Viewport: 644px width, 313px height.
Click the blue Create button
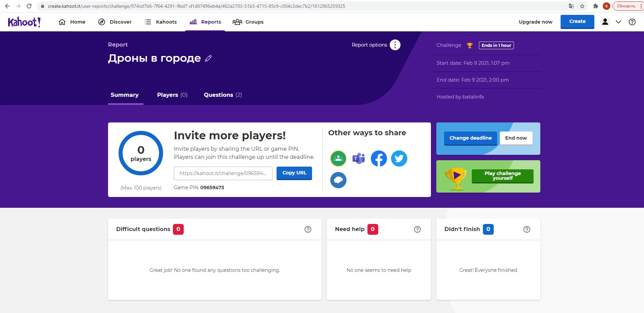tap(577, 22)
